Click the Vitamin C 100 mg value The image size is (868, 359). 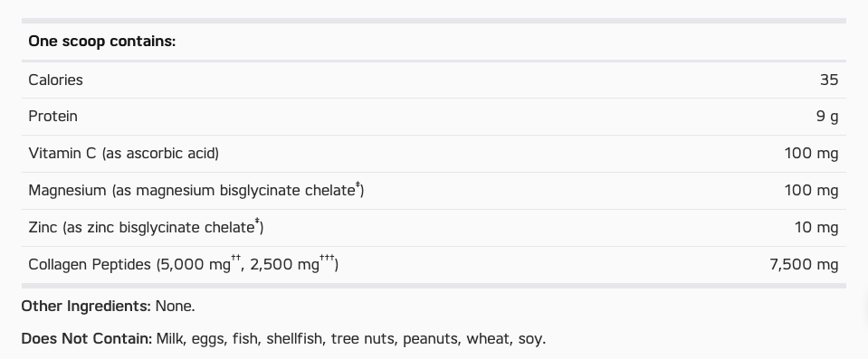point(811,153)
